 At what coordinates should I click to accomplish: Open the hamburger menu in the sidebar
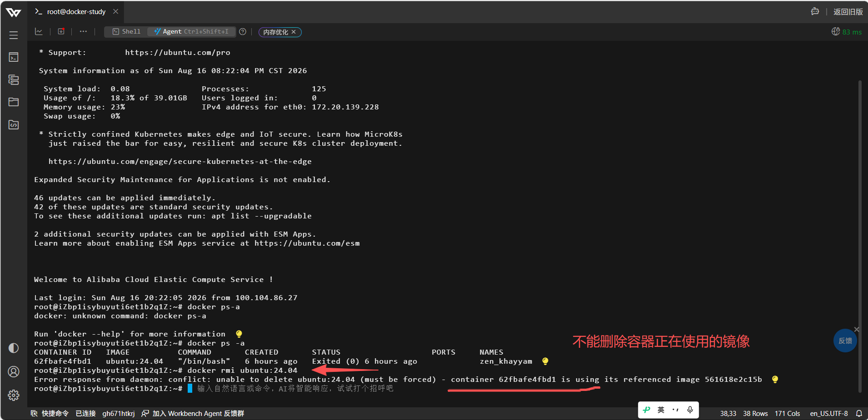[14, 35]
